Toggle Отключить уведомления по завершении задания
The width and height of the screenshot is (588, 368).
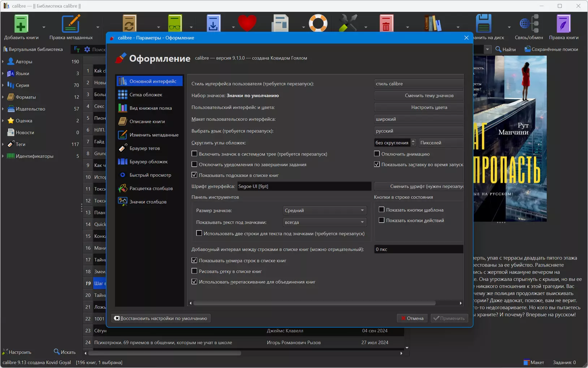pyautogui.click(x=194, y=164)
